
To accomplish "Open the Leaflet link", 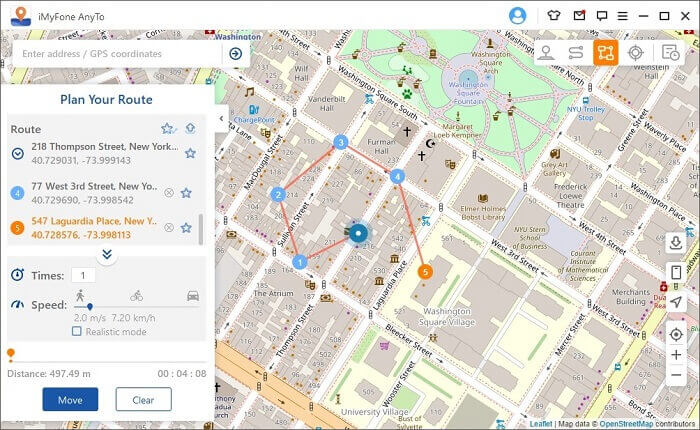I will click(x=541, y=423).
